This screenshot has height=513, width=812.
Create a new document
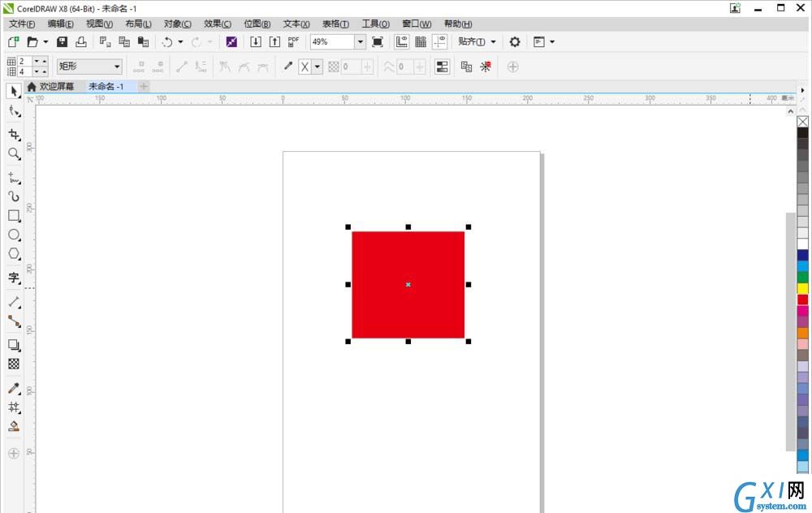coord(14,42)
